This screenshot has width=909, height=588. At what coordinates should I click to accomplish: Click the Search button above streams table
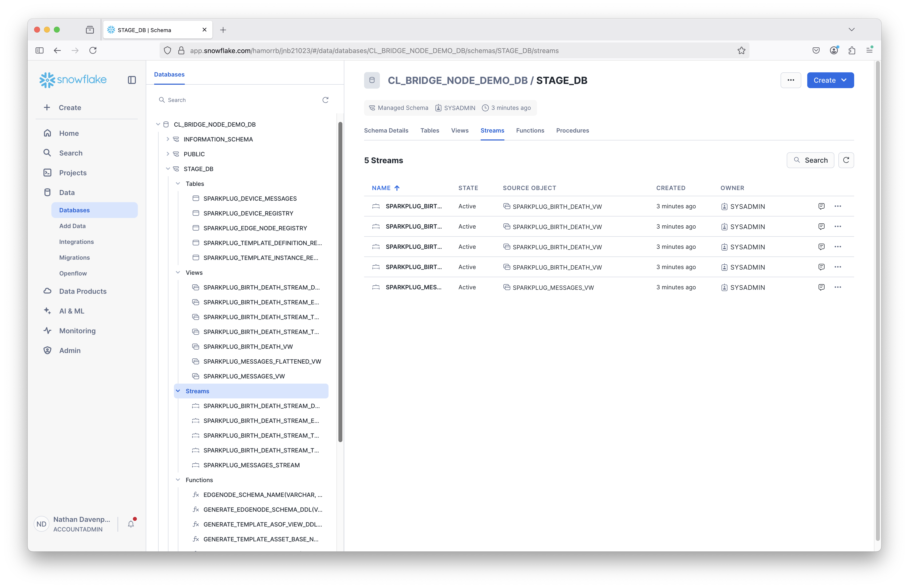point(810,160)
